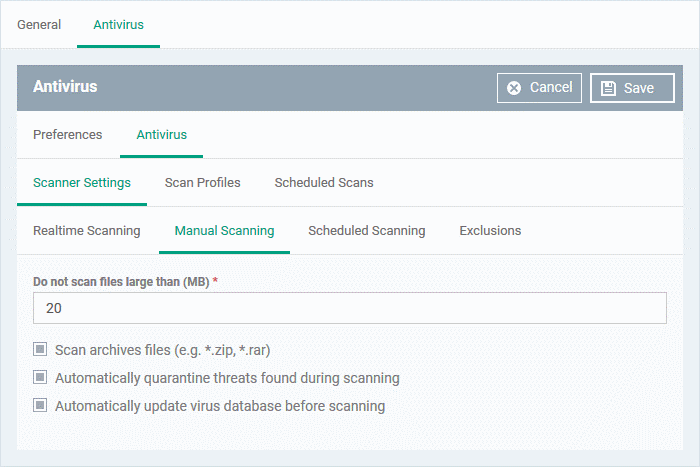This screenshot has height=467, width=700.
Task: Toggle Automatically update virus database before scanning
Action: coord(40,405)
